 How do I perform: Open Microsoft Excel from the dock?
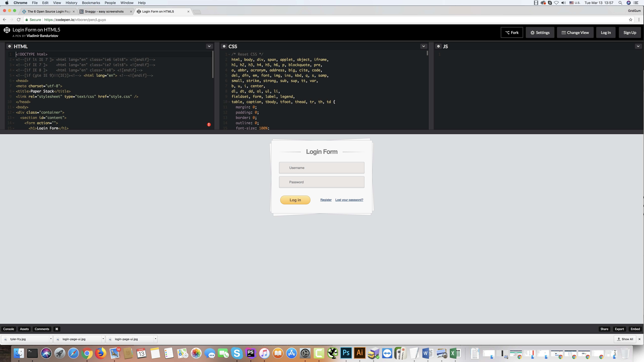point(455,353)
